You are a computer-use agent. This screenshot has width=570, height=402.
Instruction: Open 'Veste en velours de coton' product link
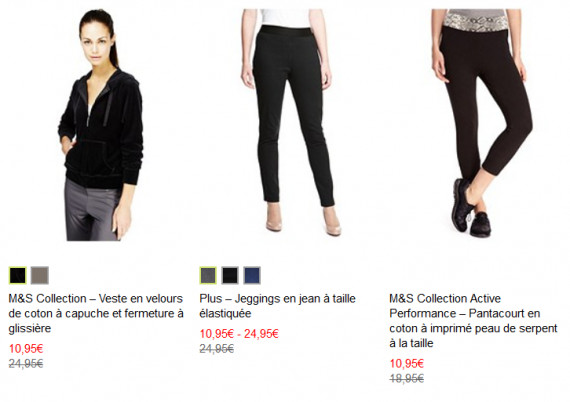click(x=96, y=313)
